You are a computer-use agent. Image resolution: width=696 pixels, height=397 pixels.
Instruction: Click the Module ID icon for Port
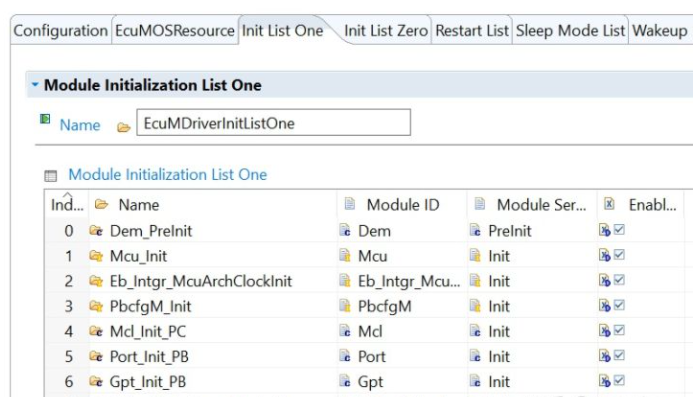345,356
